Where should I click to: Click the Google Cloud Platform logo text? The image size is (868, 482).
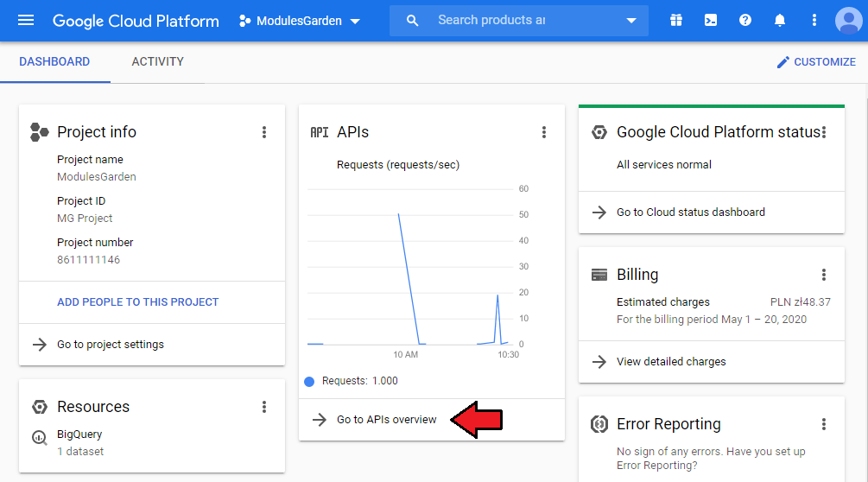pos(136,21)
